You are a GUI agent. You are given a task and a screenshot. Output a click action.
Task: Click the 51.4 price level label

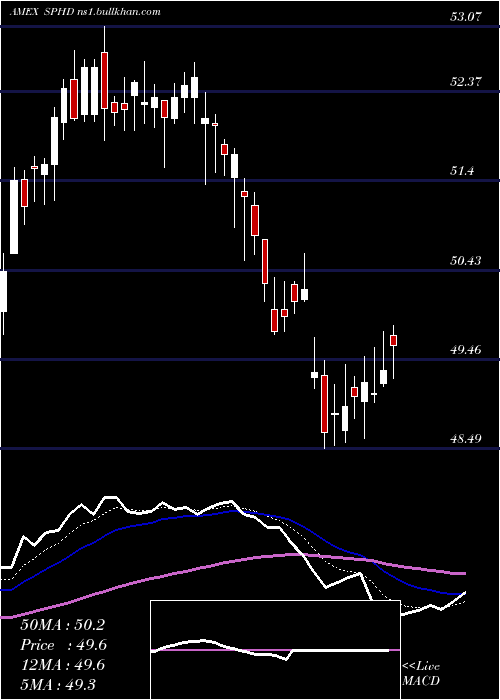[463, 171]
